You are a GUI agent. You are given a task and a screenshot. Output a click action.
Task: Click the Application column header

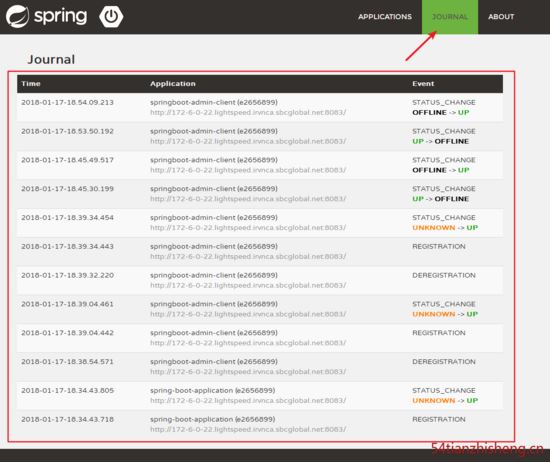coord(173,83)
